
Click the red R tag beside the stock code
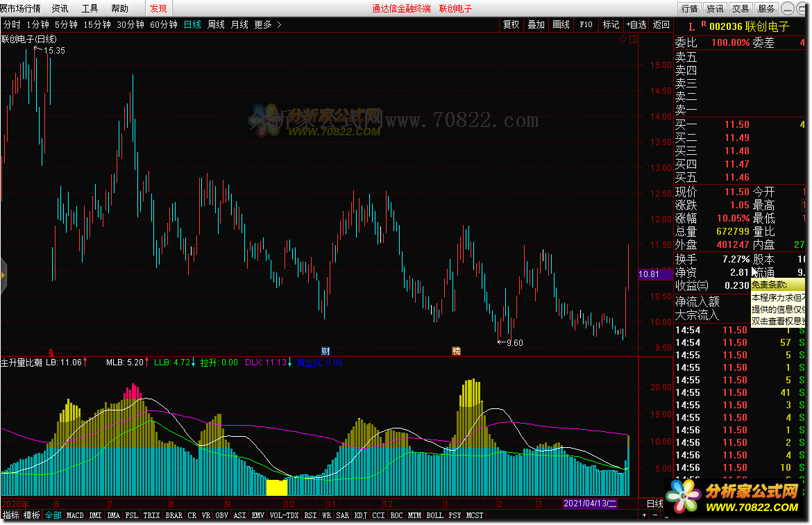[x=704, y=24]
